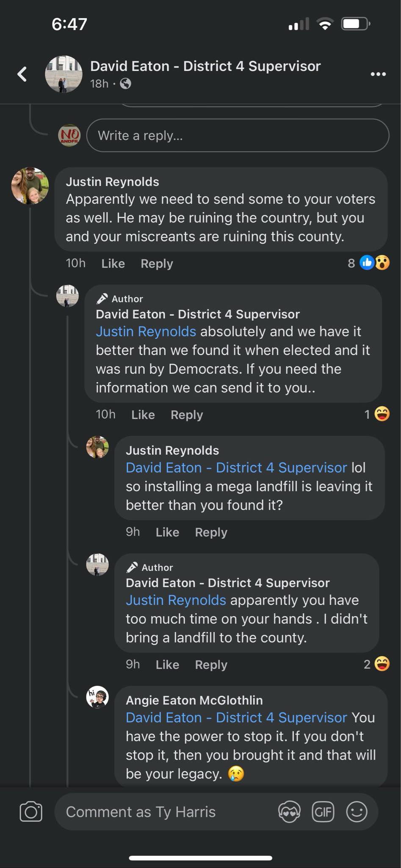Like Justin's mega landfill reply
Screen dimensions: 401x868
point(167,532)
